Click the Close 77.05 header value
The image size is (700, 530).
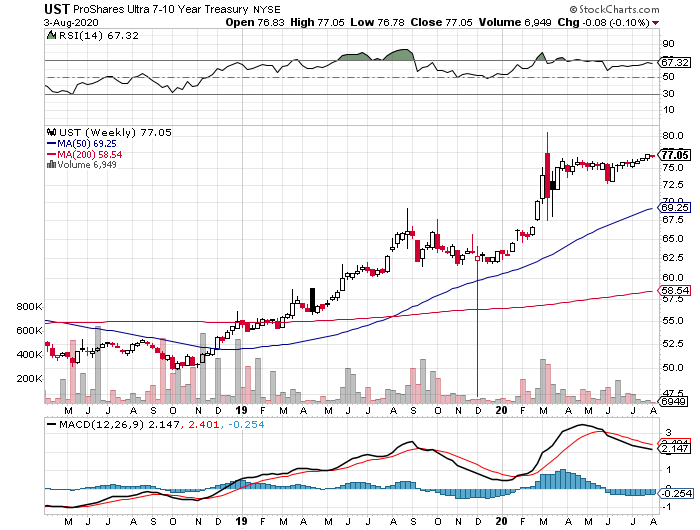point(442,22)
